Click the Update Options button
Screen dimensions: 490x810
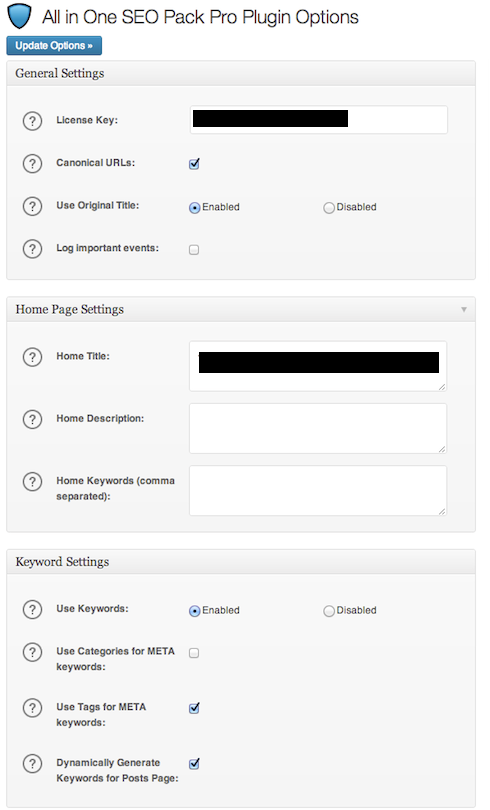[54, 45]
